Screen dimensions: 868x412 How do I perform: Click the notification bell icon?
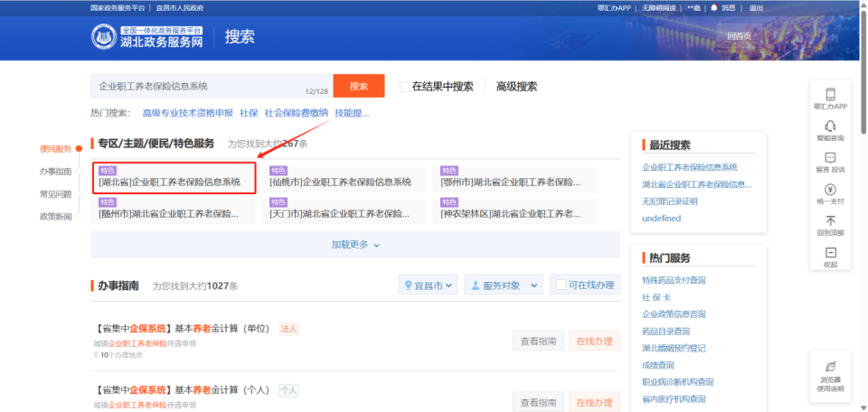click(x=713, y=8)
